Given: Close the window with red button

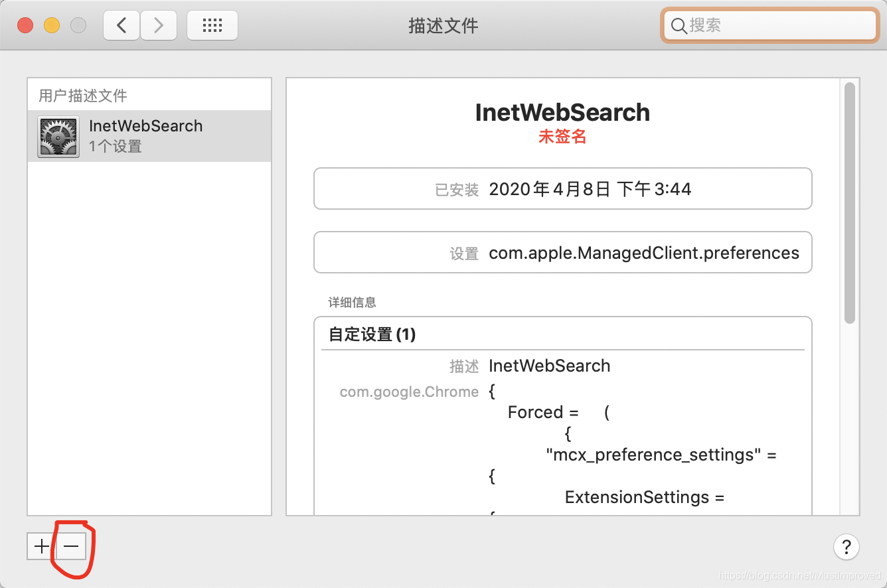Looking at the screenshot, I should [x=25, y=25].
